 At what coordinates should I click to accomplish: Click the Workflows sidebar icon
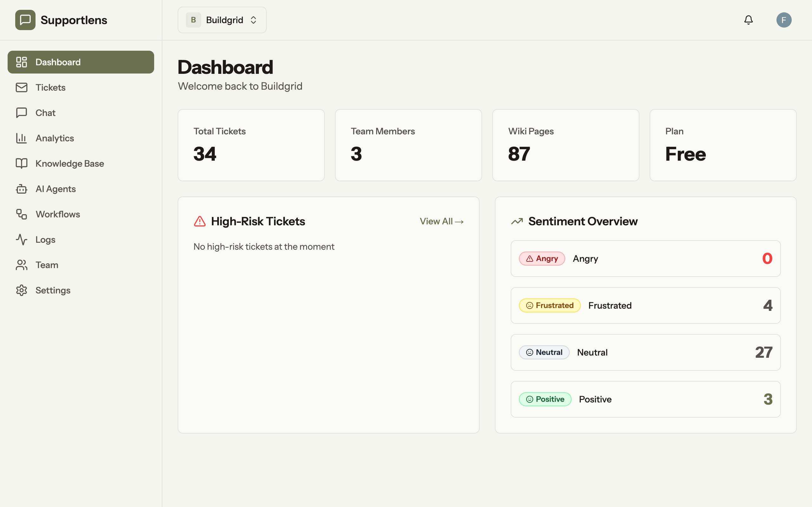click(22, 214)
